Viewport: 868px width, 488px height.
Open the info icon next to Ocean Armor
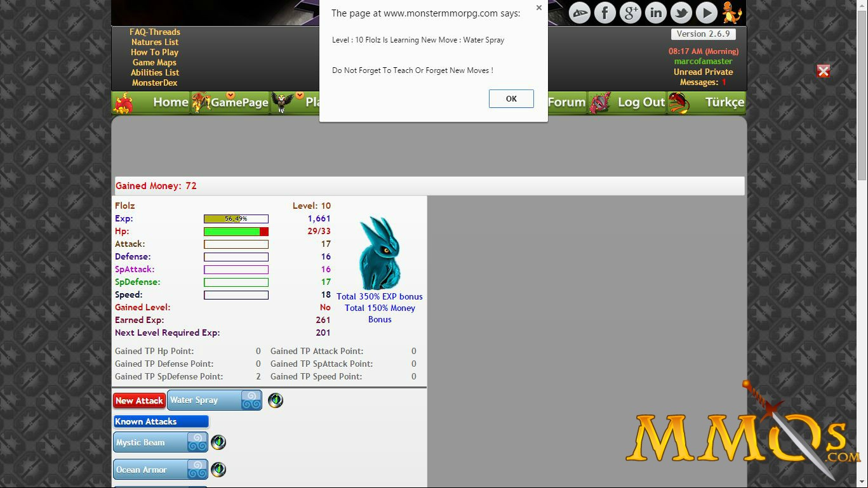[218, 470]
